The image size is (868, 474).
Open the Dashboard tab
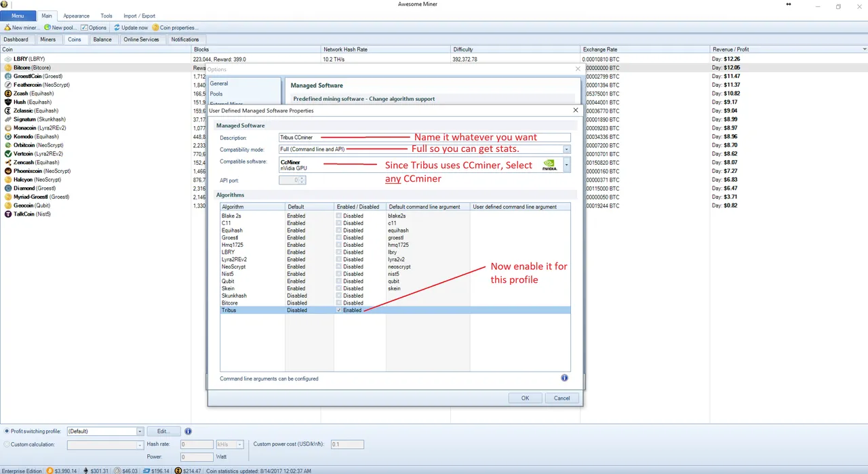16,39
